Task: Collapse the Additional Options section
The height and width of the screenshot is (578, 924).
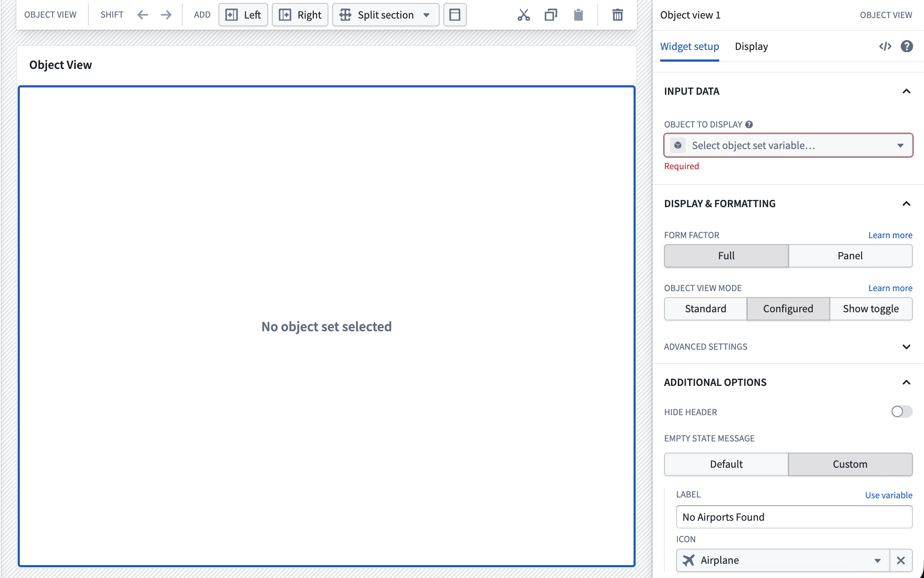Action: click(x=906, y=382)
